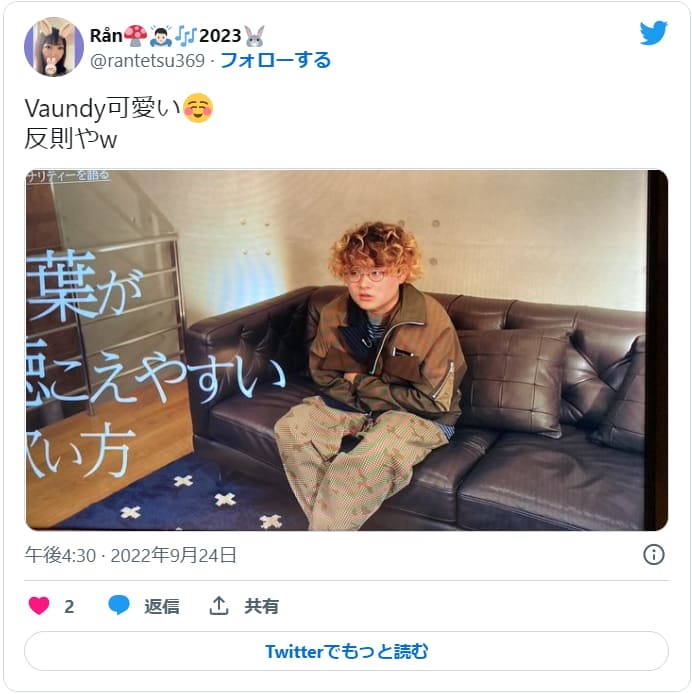Click the rabbit emoji after 2023

point(254,36)
